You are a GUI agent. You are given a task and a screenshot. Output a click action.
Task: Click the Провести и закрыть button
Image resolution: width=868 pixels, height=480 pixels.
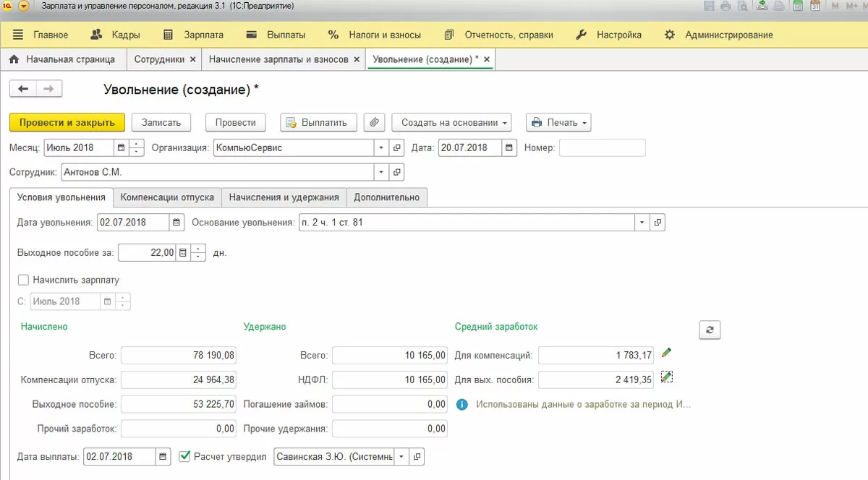[67, 122]
